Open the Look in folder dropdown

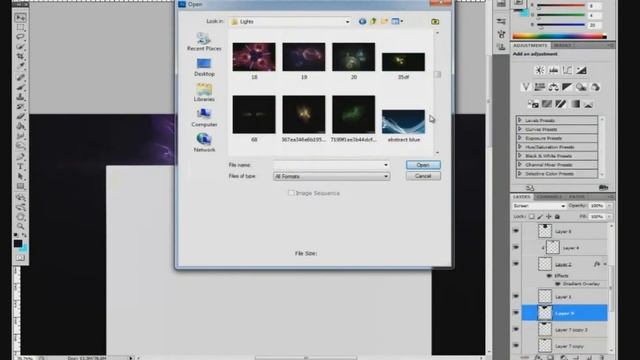tap(347, 22)
